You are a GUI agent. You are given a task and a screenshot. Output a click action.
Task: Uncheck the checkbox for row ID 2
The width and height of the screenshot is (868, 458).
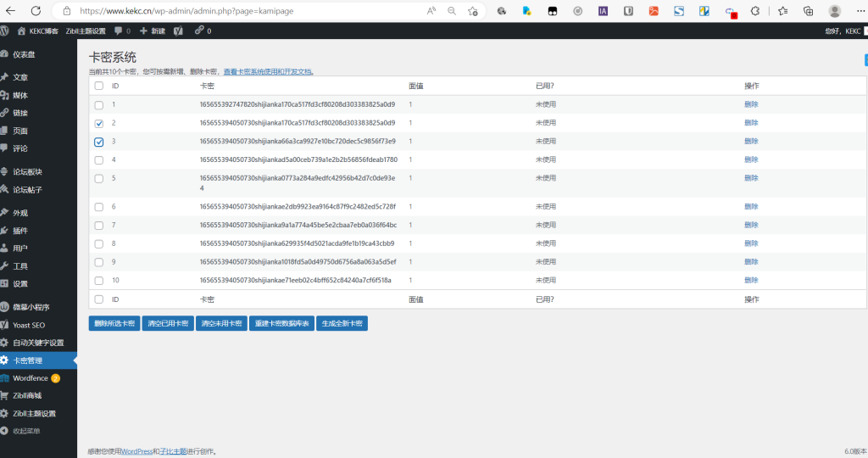[x=99, y=123]
